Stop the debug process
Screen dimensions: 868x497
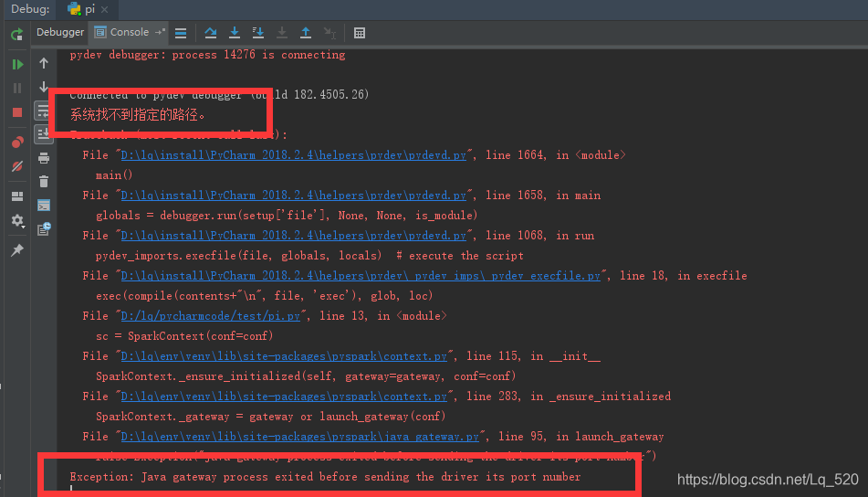pyautogui.click(x=17, y=112)
